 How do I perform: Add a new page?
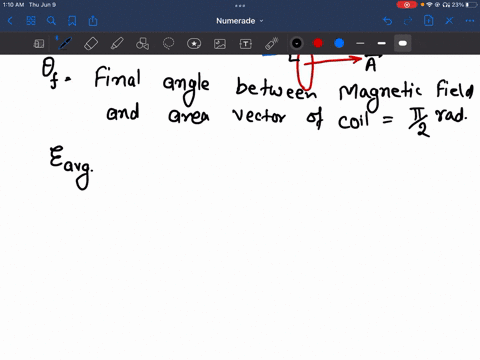click(429, 21)
